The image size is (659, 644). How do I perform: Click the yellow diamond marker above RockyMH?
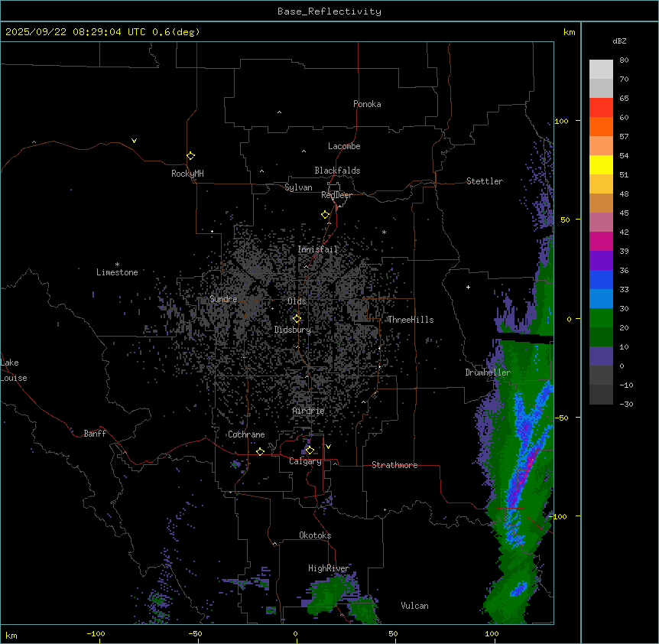[190, 155]
